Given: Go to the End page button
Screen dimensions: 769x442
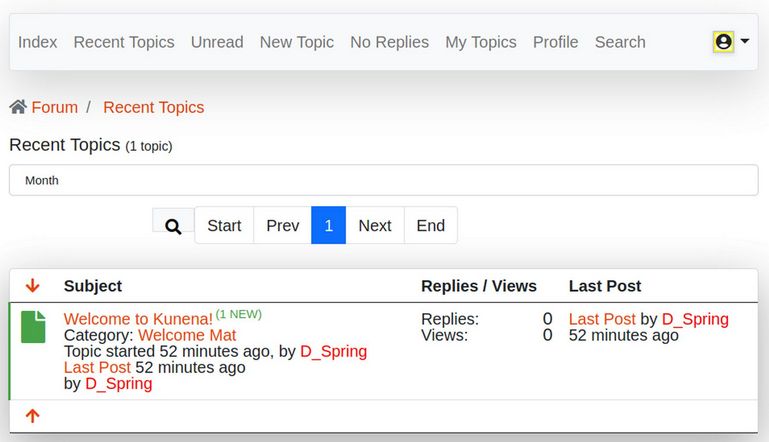Looking at the screenshot, I should point(431,226).
